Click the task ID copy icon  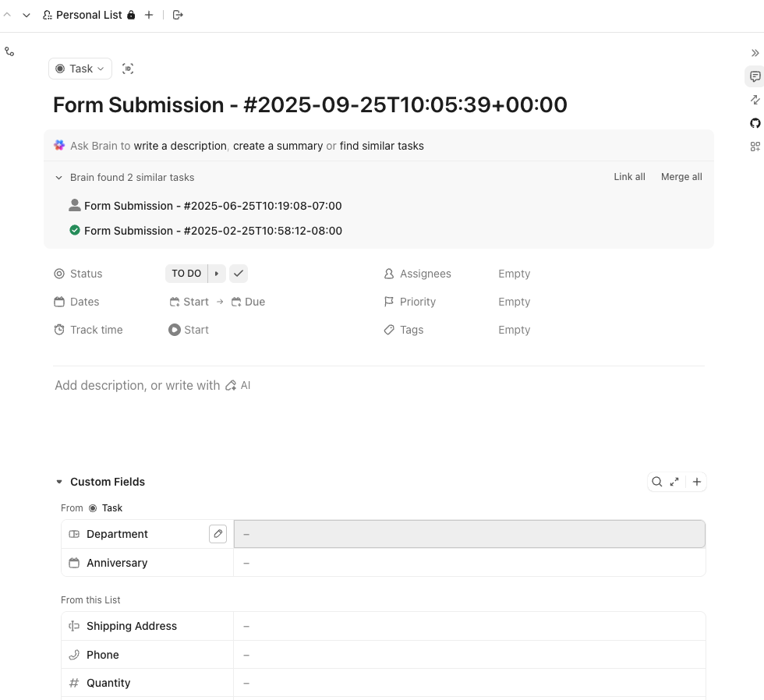pos(129,69)
